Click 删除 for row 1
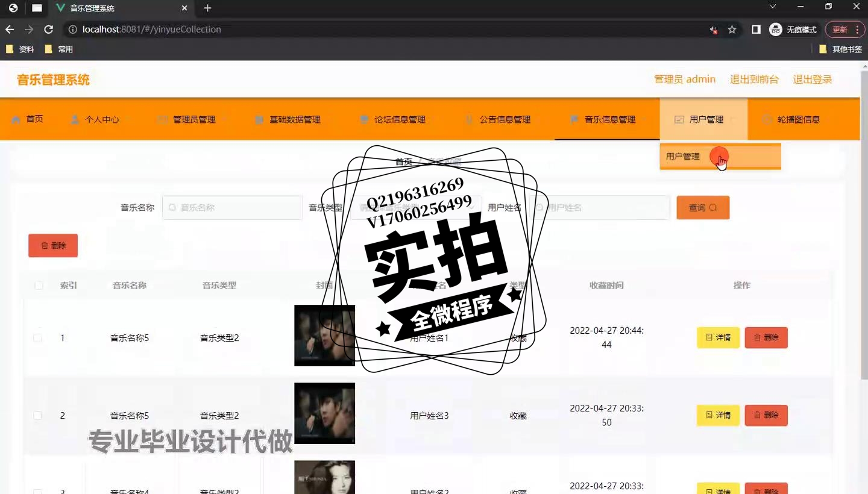The width and height of the screenshot is (868, 494). tap(766, 337)
